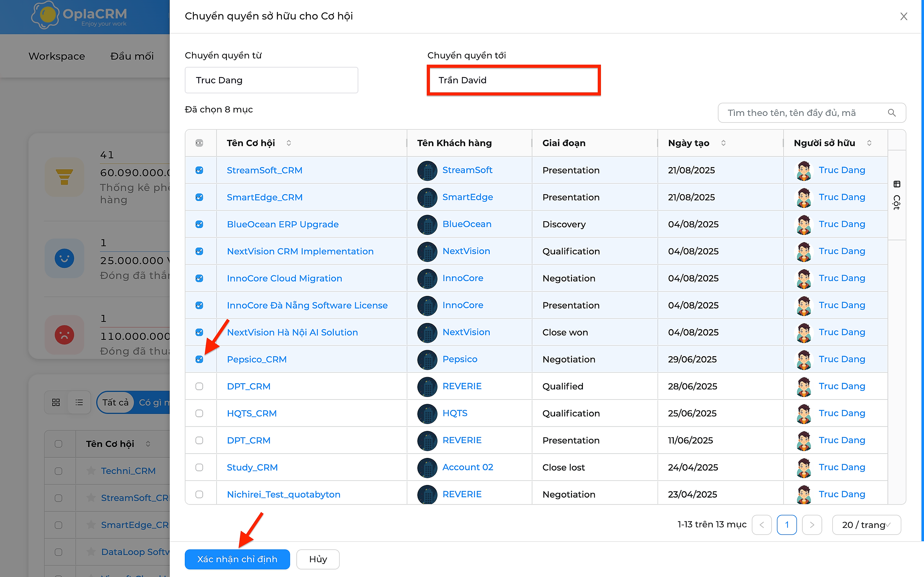924x577 pixels.
Task: Click Xác nhận chỉ định button
Action: [x=237, y=559]
